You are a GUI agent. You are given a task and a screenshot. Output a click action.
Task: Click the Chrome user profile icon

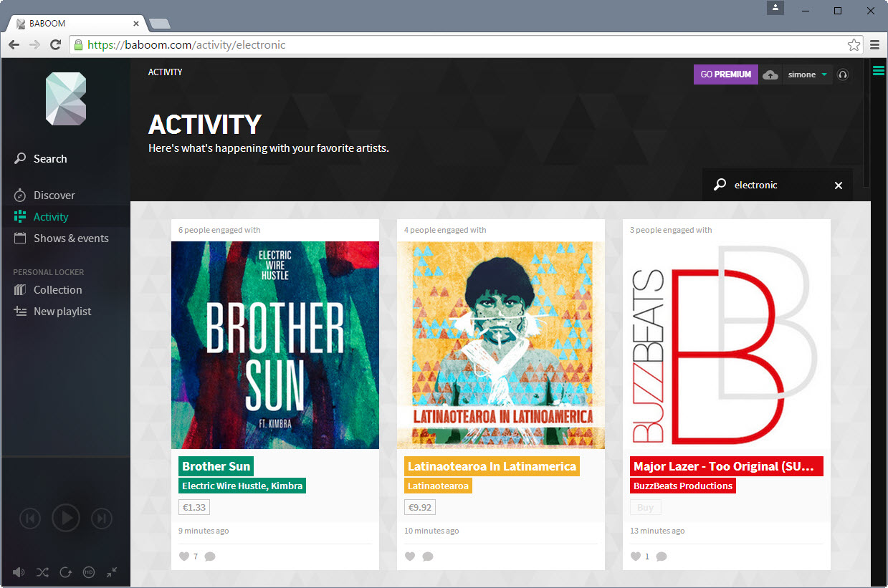pyautogui.click(x=775, y=8)
